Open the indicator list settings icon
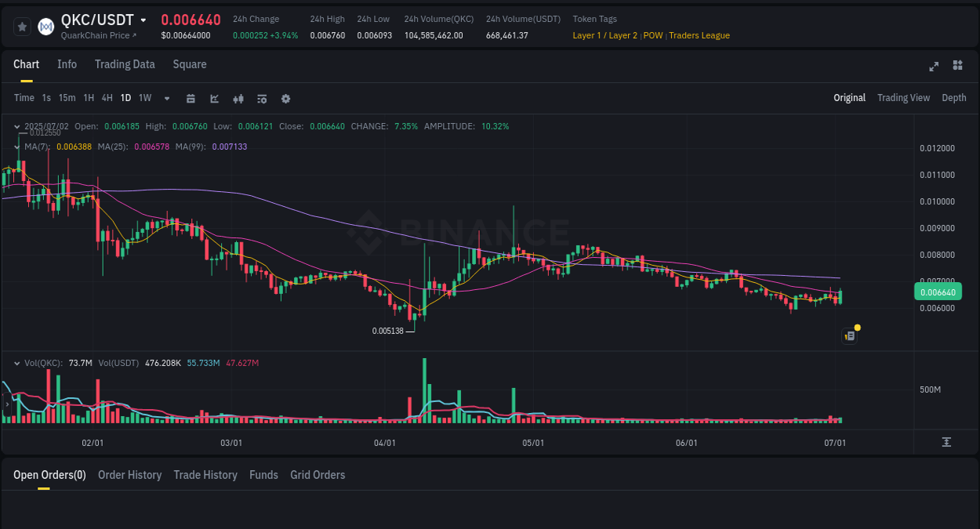 [x=261, y=99]
